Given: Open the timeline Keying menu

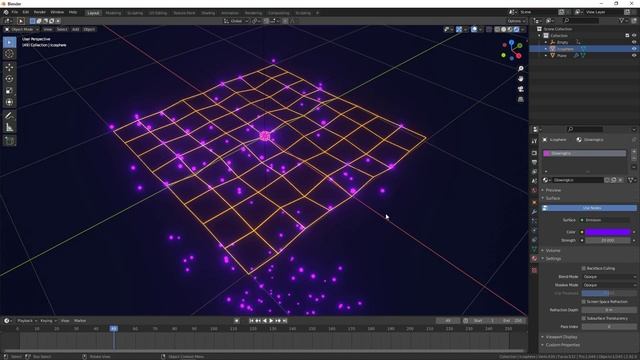Looking at the screenshot, I should [48, 321].
